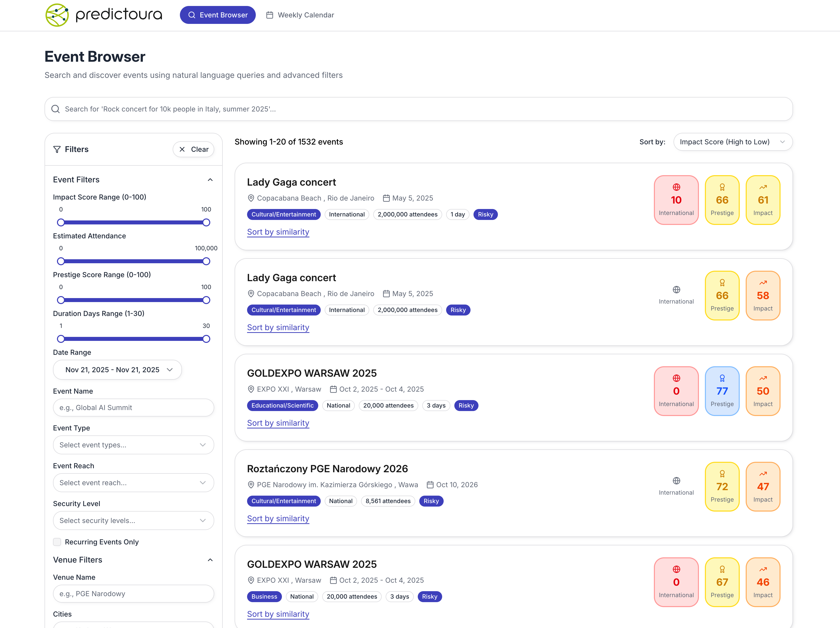This screenshot has height=628, width=840.
Task: Click the search magnifier icon in search bar
Action: (x=55, y=109)
